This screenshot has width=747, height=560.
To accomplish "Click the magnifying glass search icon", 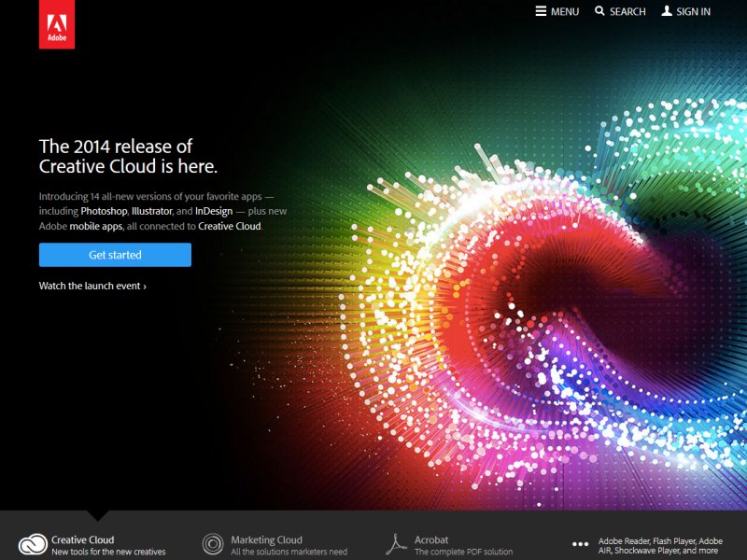I will (599, 11).
